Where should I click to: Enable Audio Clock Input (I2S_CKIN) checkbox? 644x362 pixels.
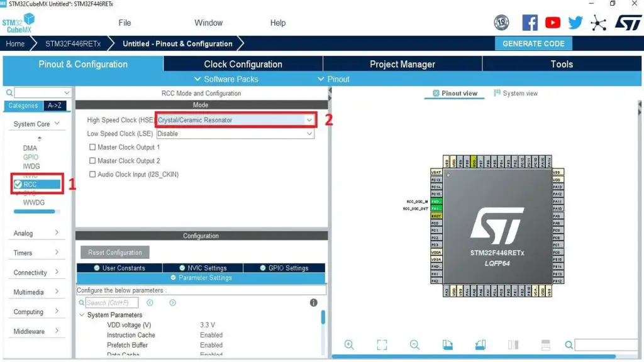tap(92, 174)
